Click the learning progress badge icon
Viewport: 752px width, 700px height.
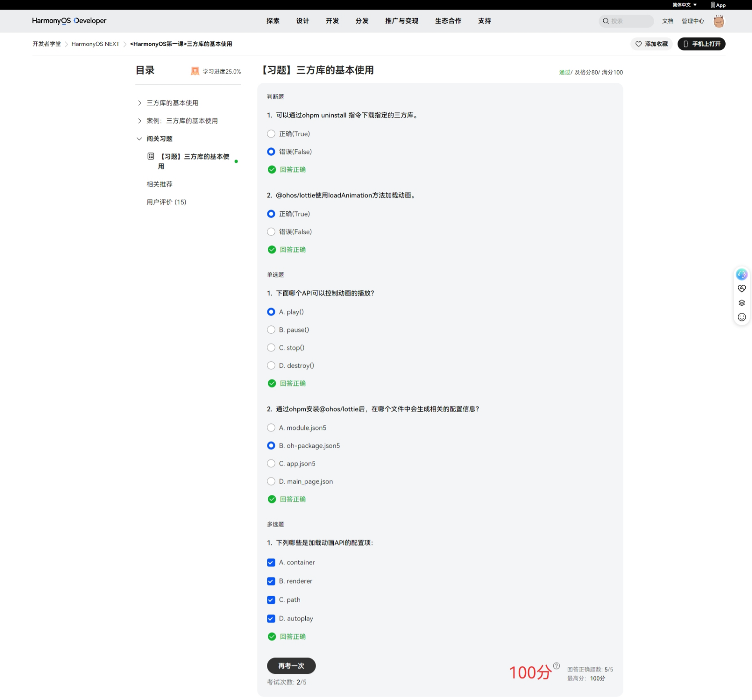point(195,71)
